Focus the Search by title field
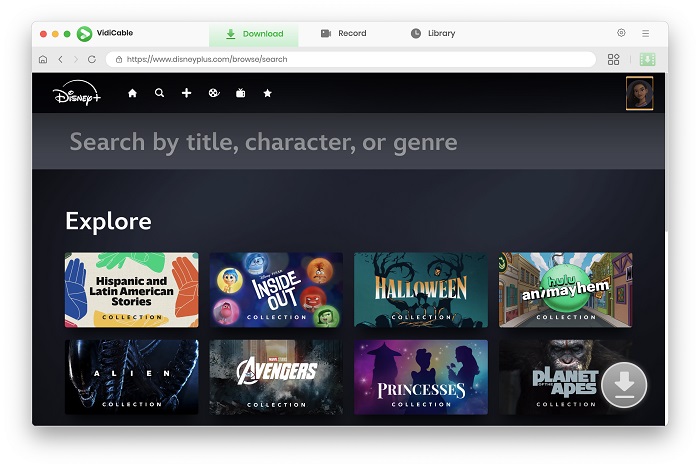700x468 pixels. 348,142
